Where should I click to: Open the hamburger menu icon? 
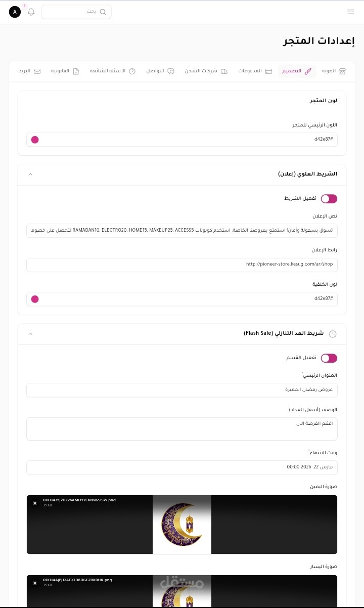(350, 12)
